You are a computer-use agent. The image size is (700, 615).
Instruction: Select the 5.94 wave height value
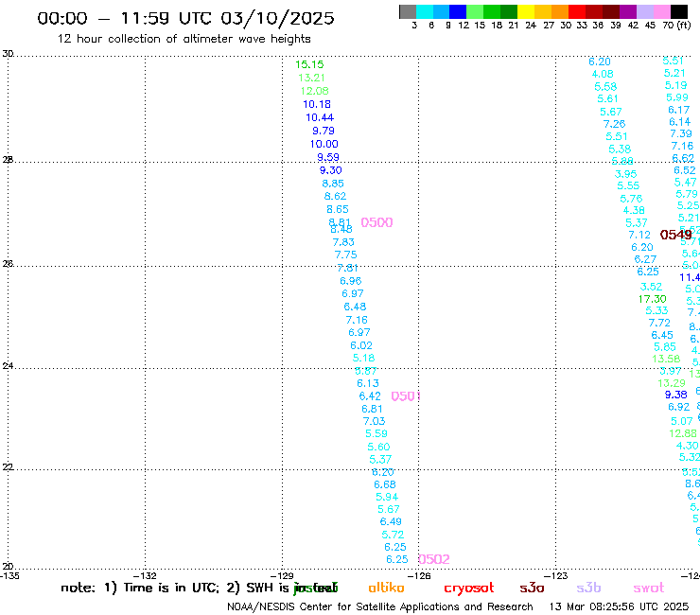click(x=387, y=497)
